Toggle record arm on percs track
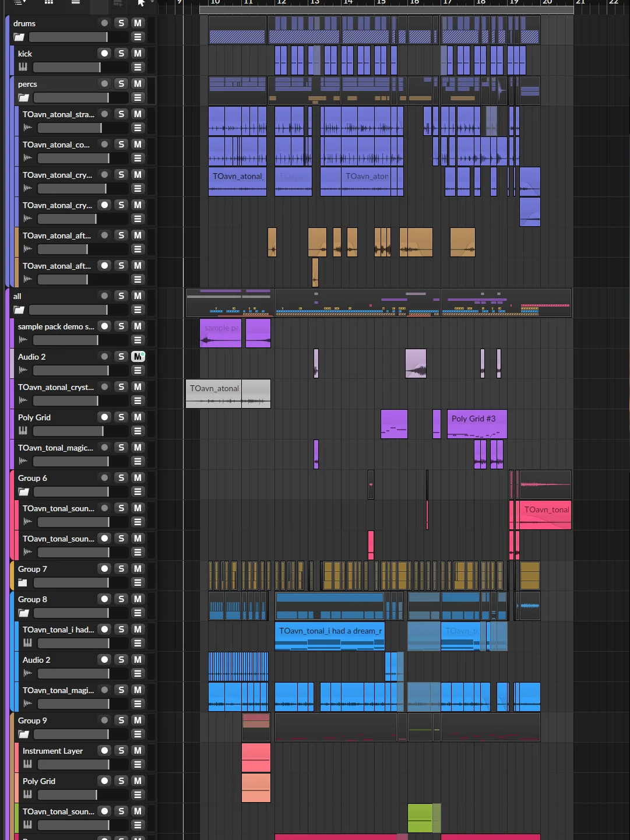This screenshot has height=840, width=630. click(x=104, y=83)
